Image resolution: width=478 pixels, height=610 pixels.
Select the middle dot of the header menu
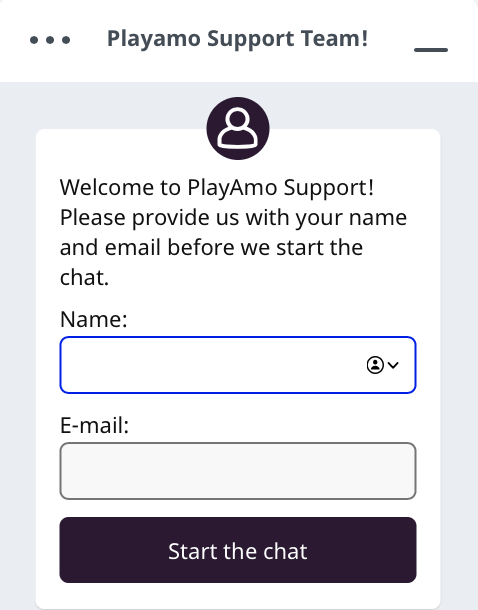click(50, 40)
